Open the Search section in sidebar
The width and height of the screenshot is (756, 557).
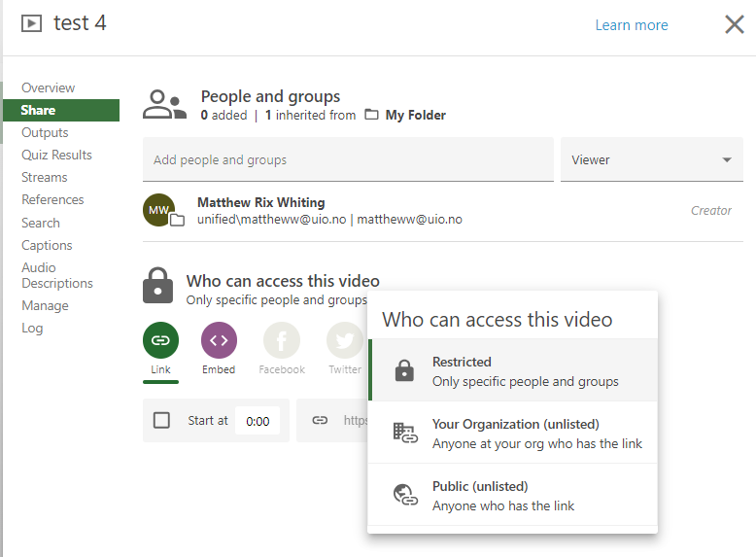coord(41,223)
